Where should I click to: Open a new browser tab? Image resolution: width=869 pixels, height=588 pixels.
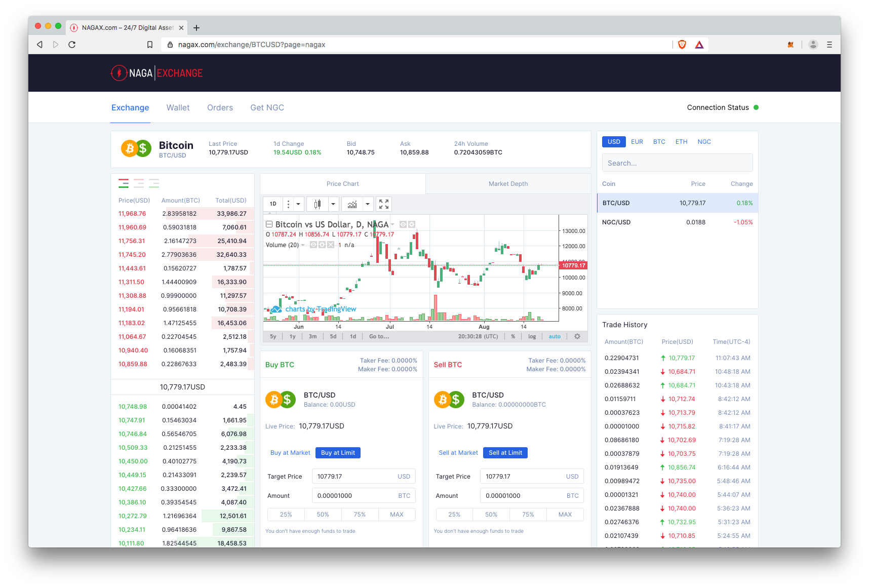click(196, 28)
